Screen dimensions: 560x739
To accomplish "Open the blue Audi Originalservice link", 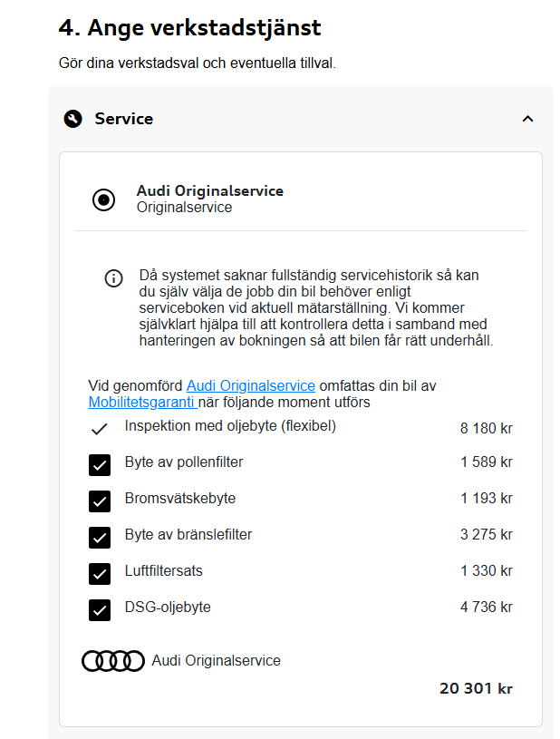I will 251,385.
